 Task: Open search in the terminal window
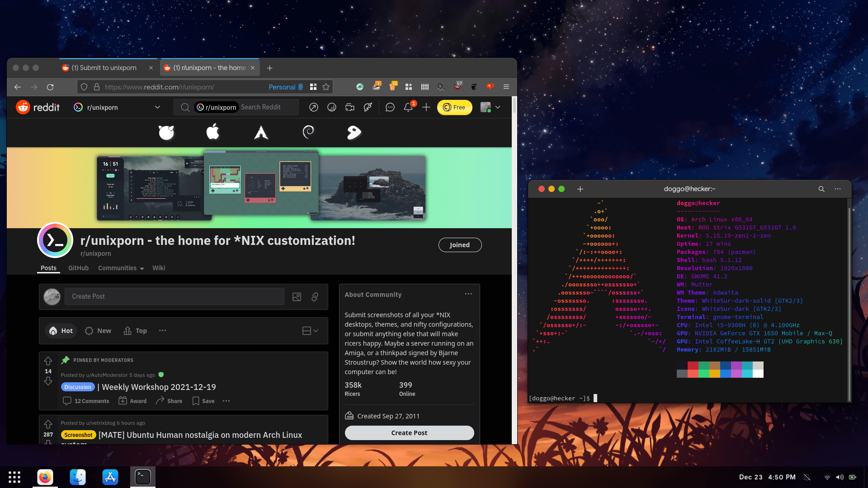point(821,189)
